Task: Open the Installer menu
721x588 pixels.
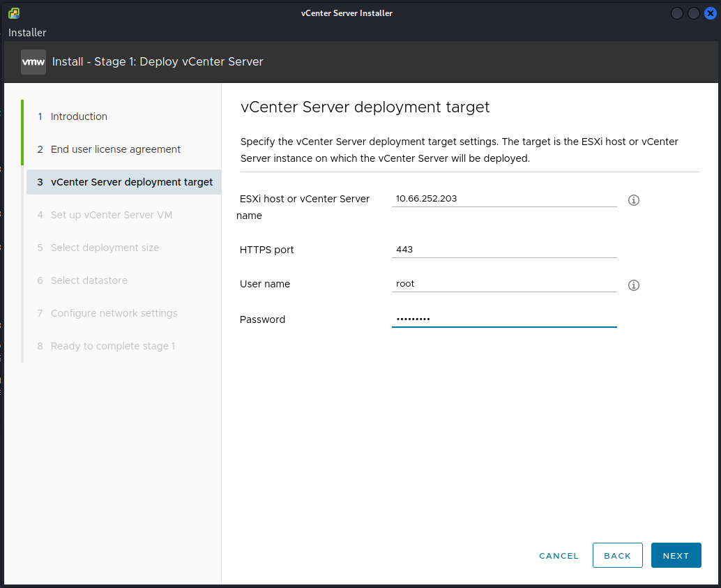Action: point(28,33)
